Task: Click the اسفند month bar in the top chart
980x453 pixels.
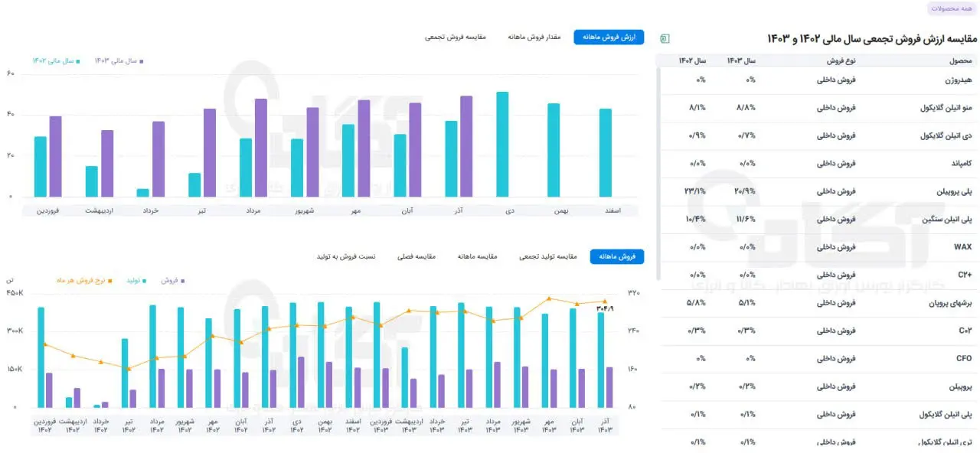Action: [605, 152]
